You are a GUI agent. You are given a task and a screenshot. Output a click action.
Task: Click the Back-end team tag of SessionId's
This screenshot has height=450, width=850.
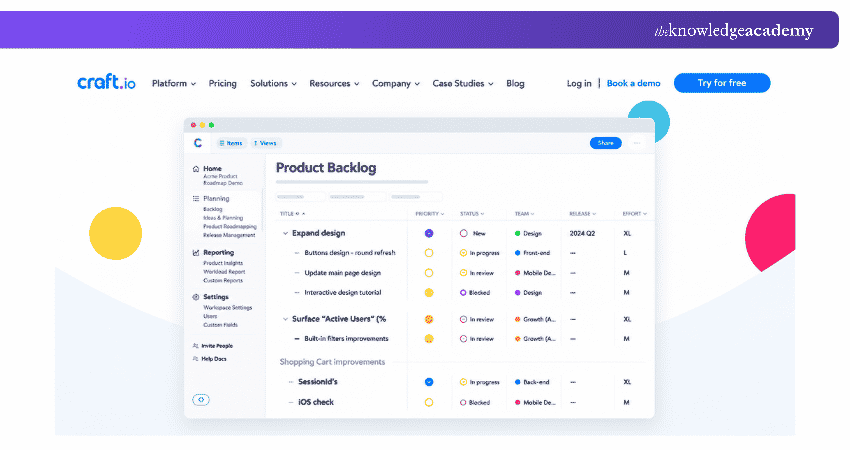tap(532, 382)
